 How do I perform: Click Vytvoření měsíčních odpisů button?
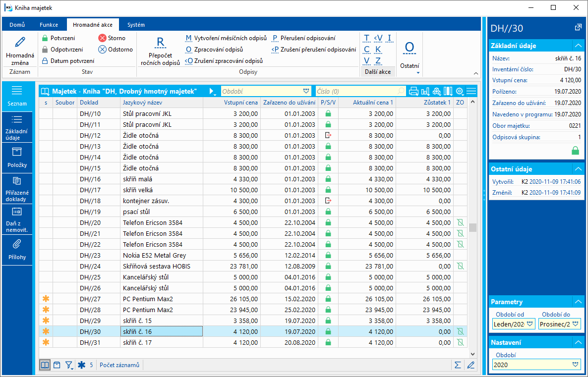click(x=226, y=38)
